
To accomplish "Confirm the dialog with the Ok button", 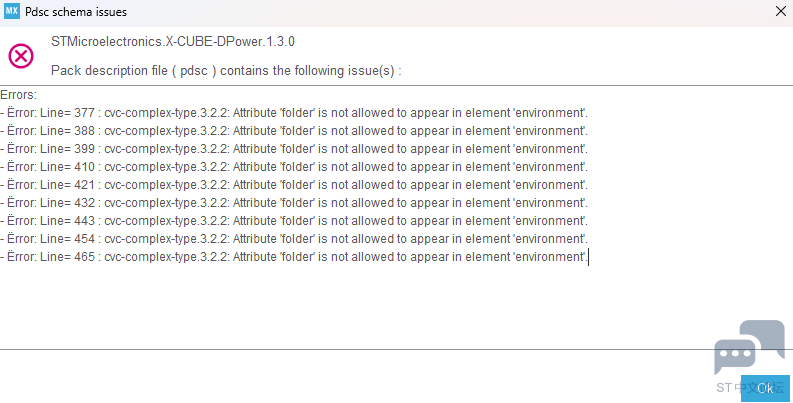I will [x=765, y=388].
